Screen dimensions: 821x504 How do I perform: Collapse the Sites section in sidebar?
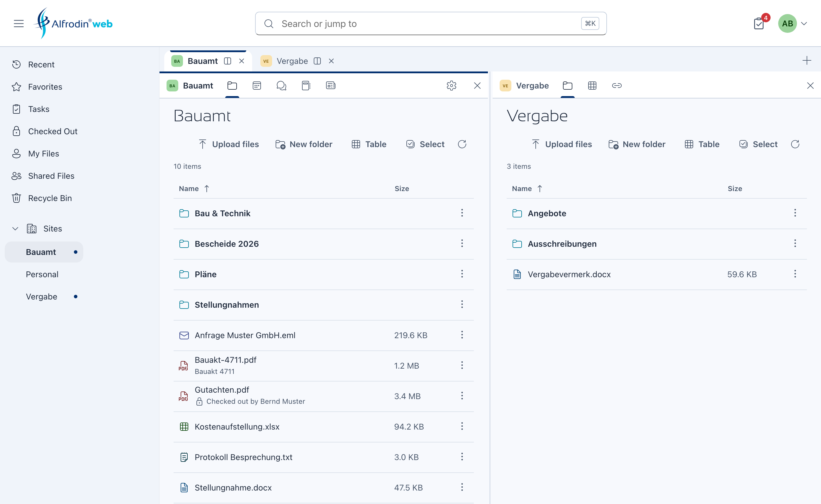(15, 229)
